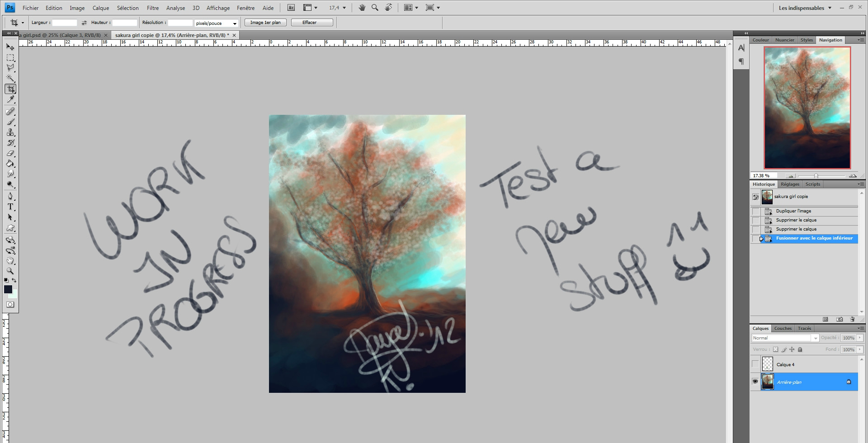
Task: Toggle lock image pixels
Action: tap(784, 349)
